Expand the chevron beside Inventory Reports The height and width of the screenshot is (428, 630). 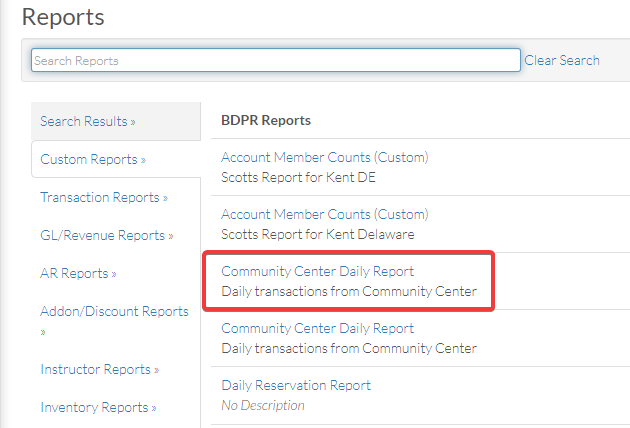click(153, 408)
